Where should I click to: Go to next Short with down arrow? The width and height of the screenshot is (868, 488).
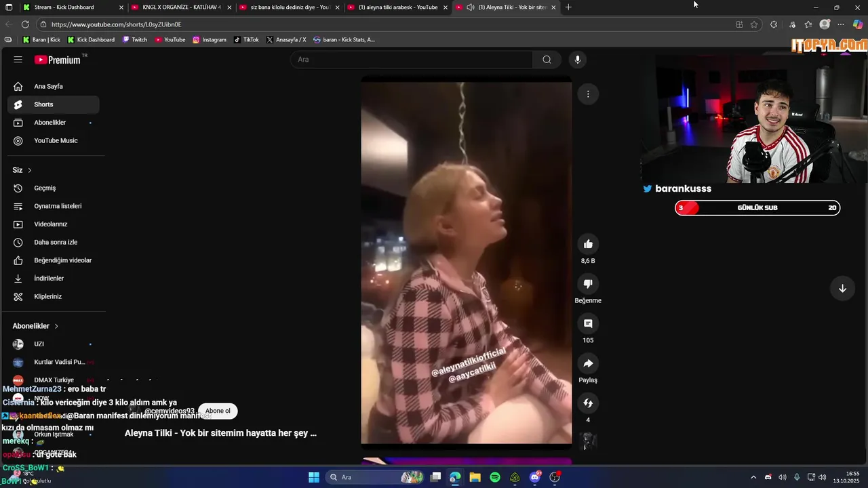click(x=842, y=288)
